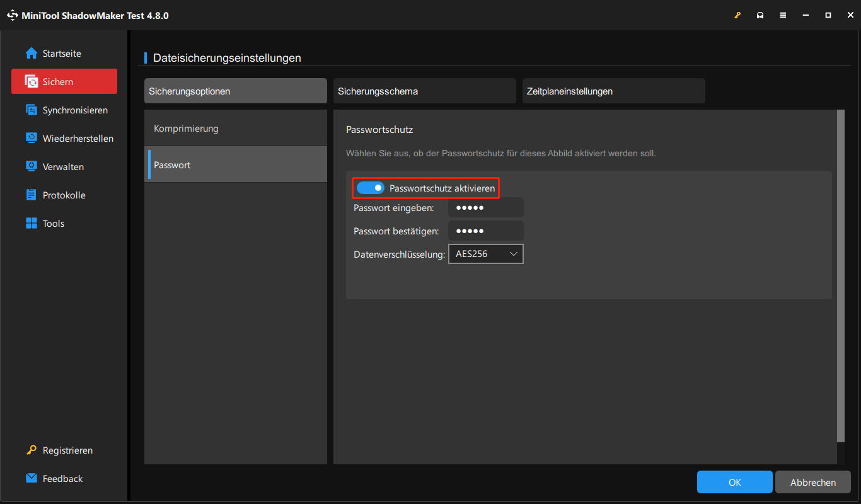Open the Tools section icon

pyautogui.click(x=32, y=223)
